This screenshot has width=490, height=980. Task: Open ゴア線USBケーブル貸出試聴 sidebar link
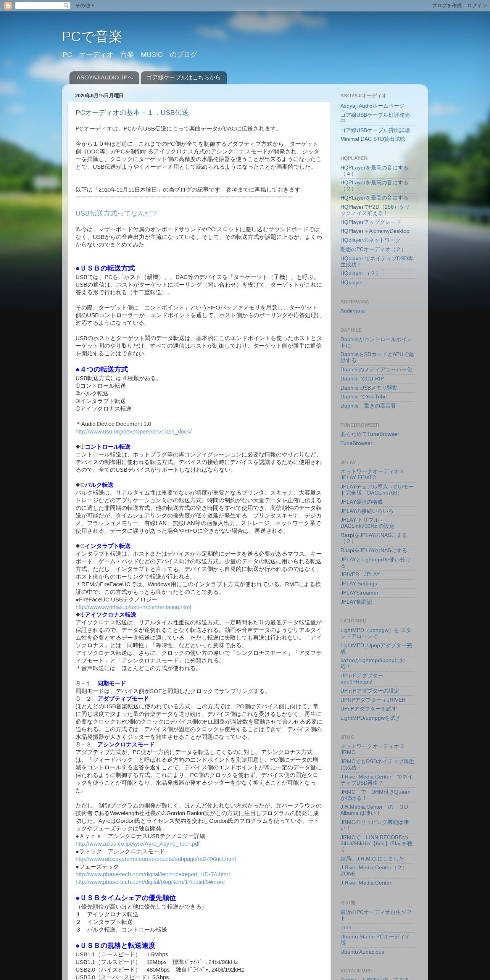[375, 130]
